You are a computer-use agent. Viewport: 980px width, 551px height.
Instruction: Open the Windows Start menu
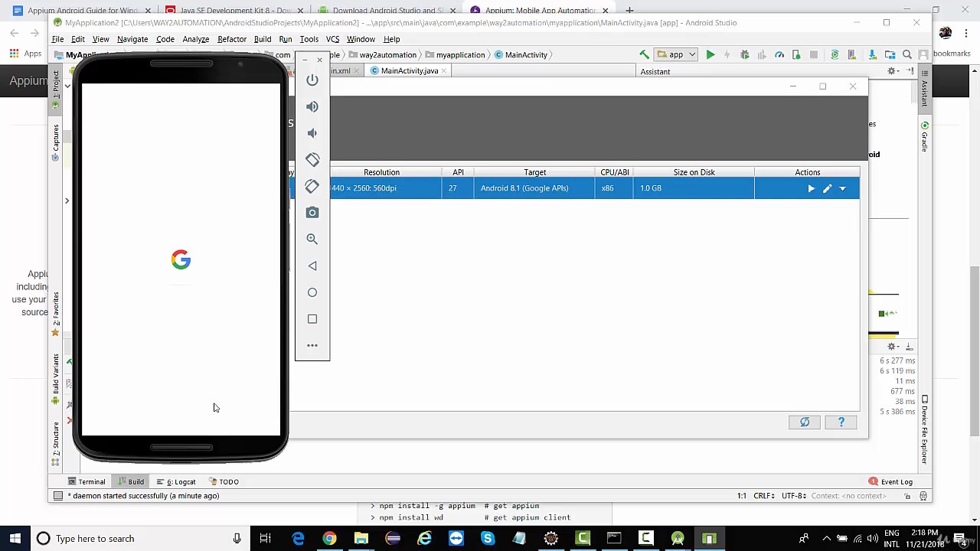pos(15,539)
